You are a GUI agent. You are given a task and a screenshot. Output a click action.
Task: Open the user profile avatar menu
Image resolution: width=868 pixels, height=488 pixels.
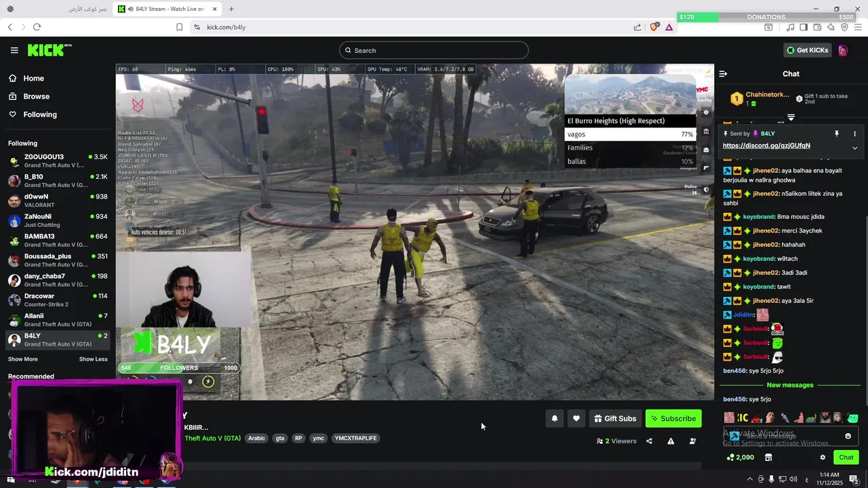[x=842, y=50]
